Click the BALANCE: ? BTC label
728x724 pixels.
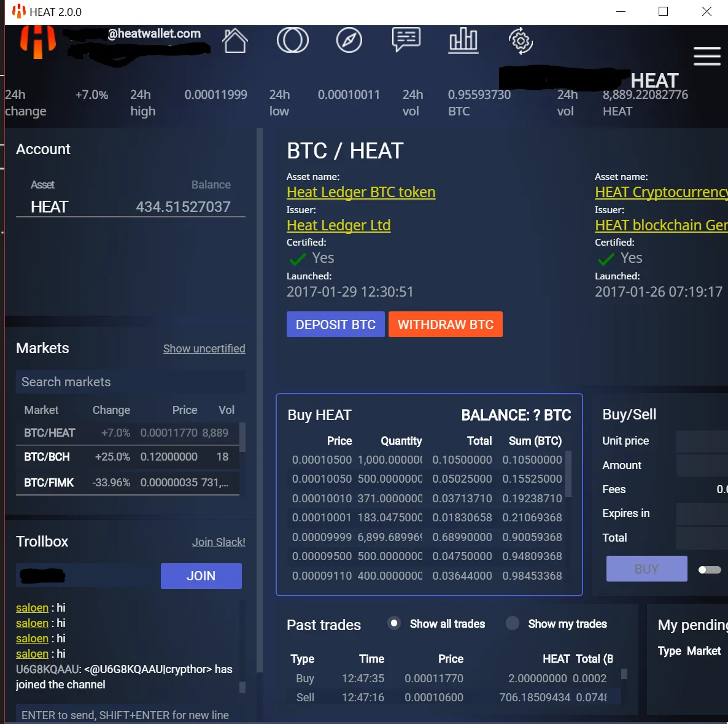[x=516, y=415]
